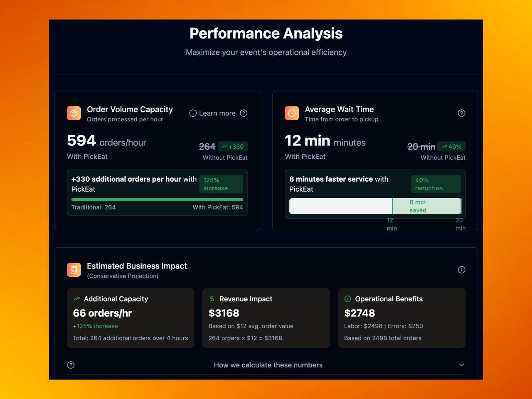This screenshot has width=532, height=399.
Task: Click the help question mark beside Learn more
Action: coord(244,113)
